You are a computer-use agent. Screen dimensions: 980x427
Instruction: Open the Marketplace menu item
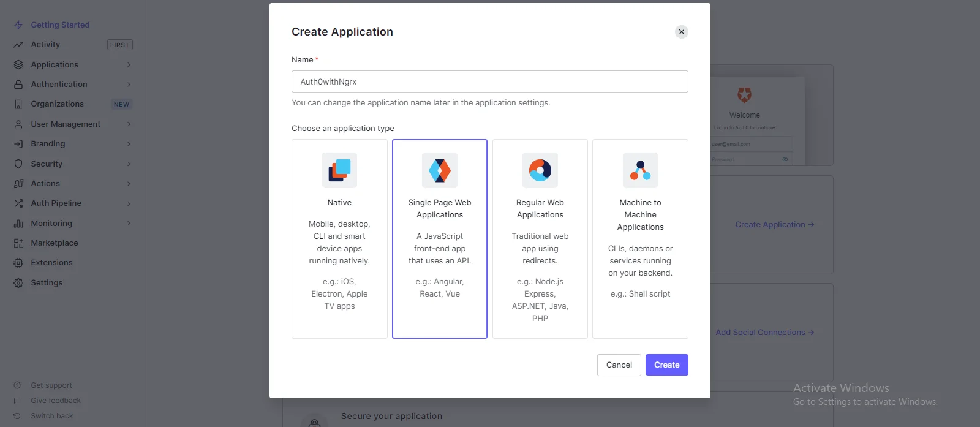(x=55, y=243)
